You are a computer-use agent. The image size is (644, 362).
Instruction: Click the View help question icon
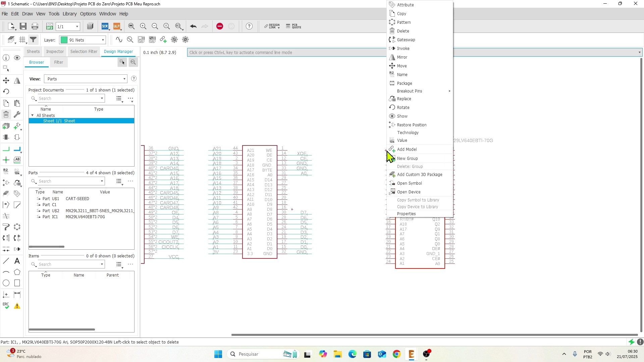134,79
